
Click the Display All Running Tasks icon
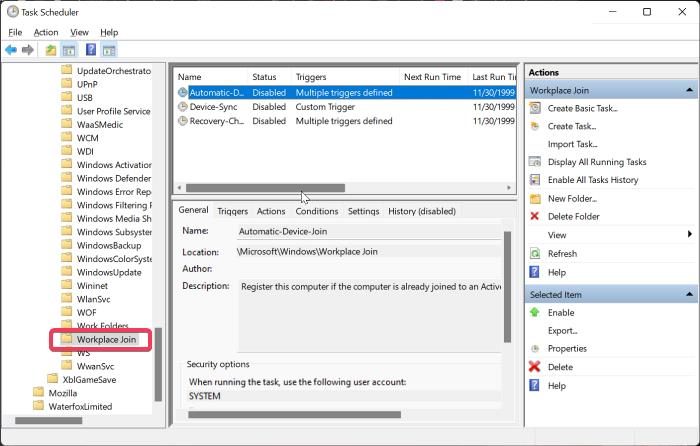click(x=535, y=162)
